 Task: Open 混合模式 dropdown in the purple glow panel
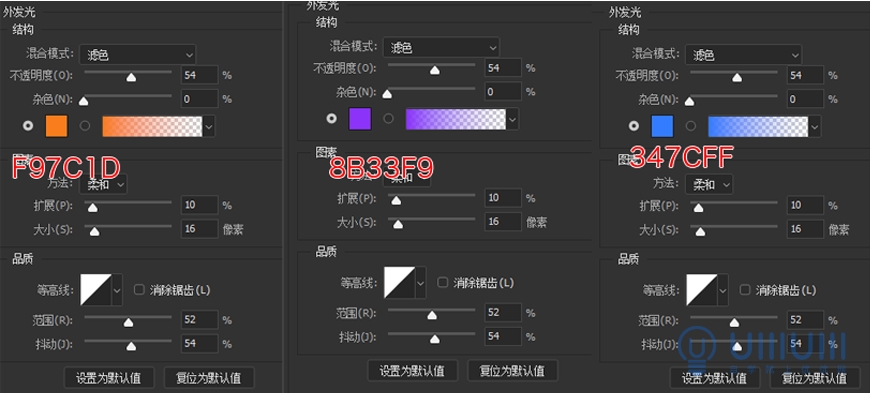tap(441, 47)
